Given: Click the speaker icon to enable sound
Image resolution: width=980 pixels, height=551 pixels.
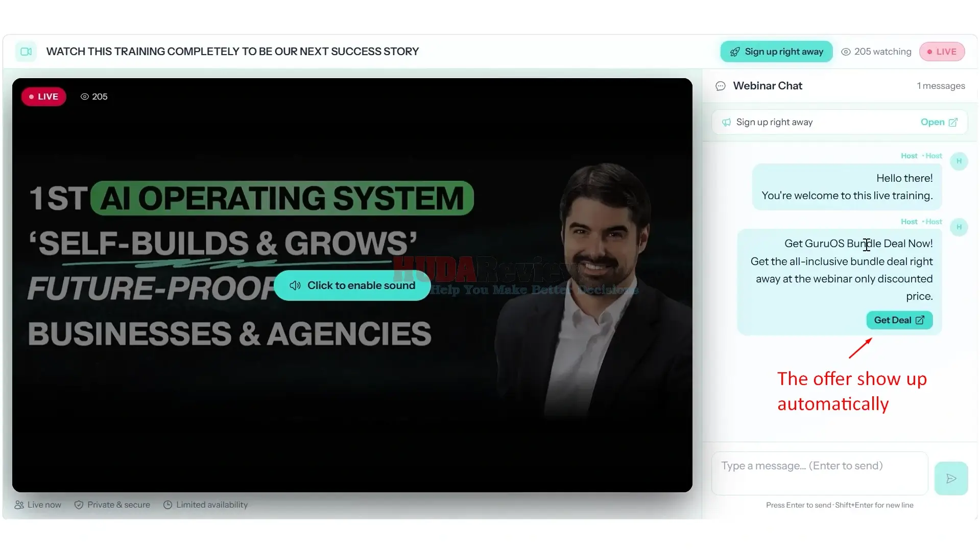Looking at the screenshot, I should pyautogui.click(x=295, y=285).
